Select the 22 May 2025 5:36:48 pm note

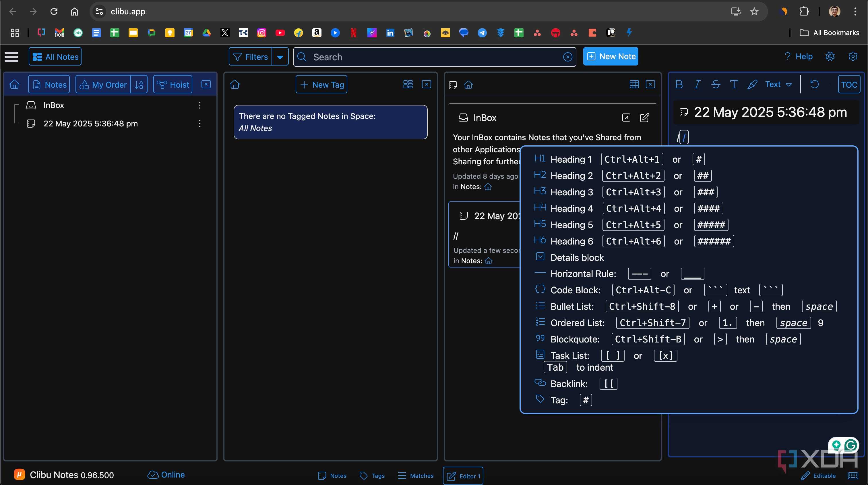90,124
